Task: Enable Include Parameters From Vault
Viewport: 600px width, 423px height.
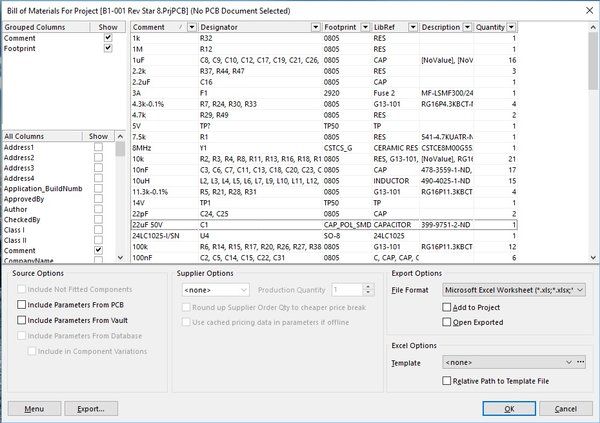Action: [x=21, y=320]
